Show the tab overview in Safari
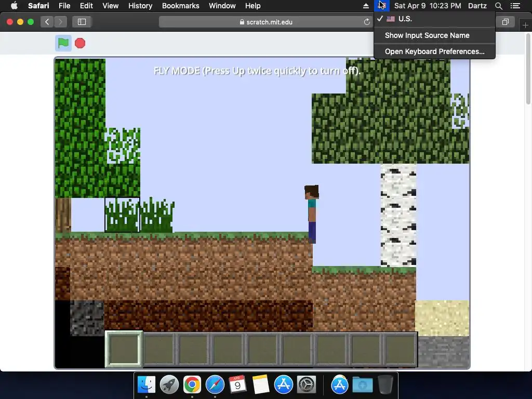This screenshot has height=399, width=532. pyautogui.click(x=505, y=22)
